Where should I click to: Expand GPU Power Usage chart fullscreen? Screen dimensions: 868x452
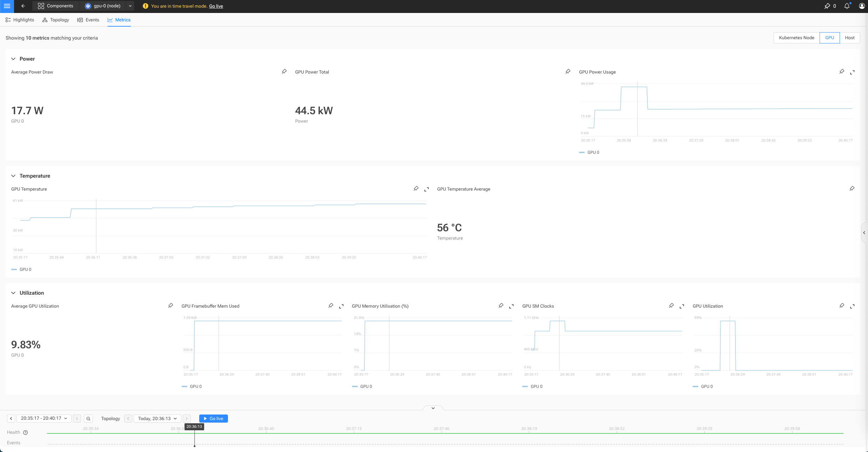point(852,72)
